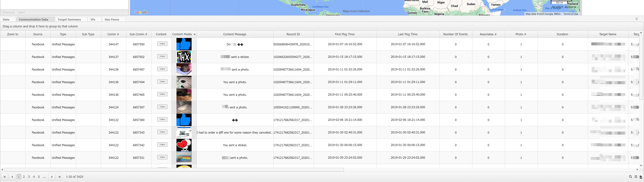This screenshot has height=182, width=644.
Task: Go to page 3 of results
Action: 29,177
